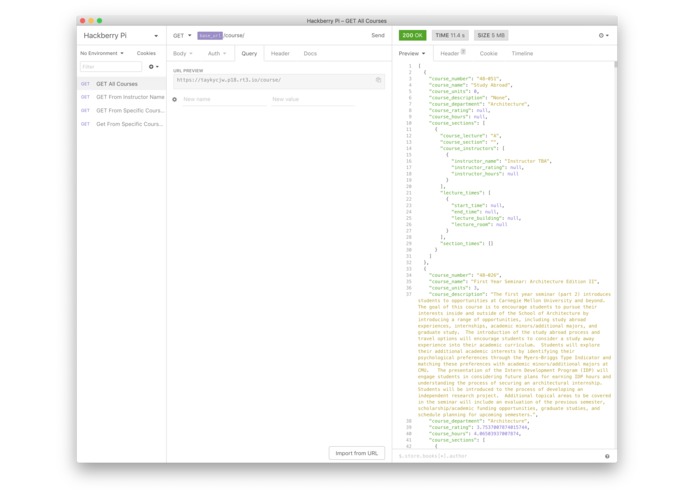Select the GET All Courses request

(x=121, y=84)
